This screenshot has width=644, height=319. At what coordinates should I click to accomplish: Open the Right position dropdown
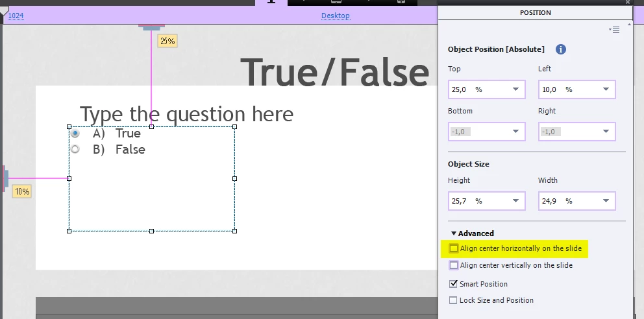pyautogui.click(x=606, y=132)
